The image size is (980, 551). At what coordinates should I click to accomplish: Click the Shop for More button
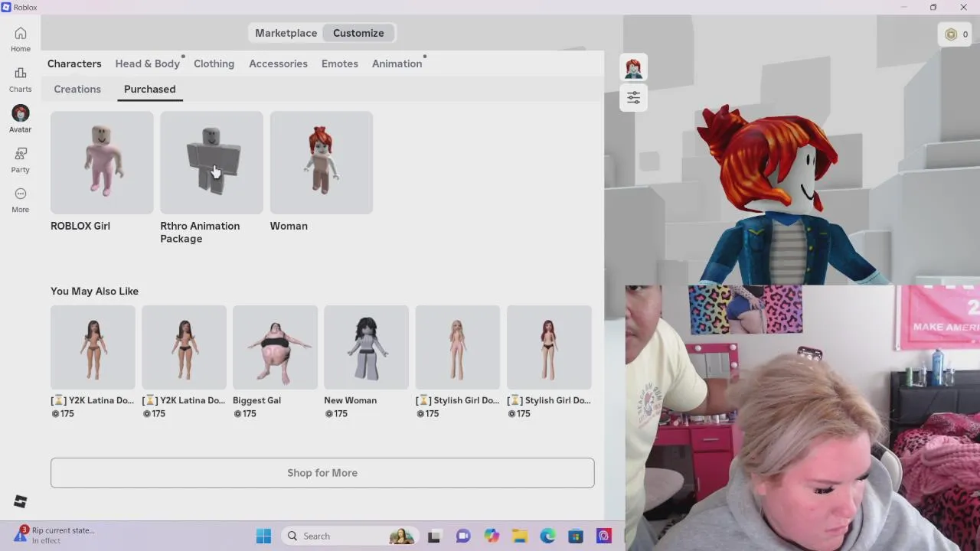pyautogui.click(x=322, y=473)
